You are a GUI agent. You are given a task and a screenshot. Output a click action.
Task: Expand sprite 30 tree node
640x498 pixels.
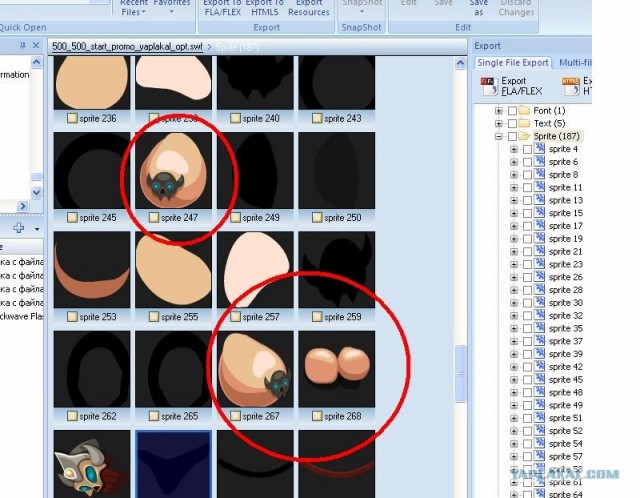[514, 303]
